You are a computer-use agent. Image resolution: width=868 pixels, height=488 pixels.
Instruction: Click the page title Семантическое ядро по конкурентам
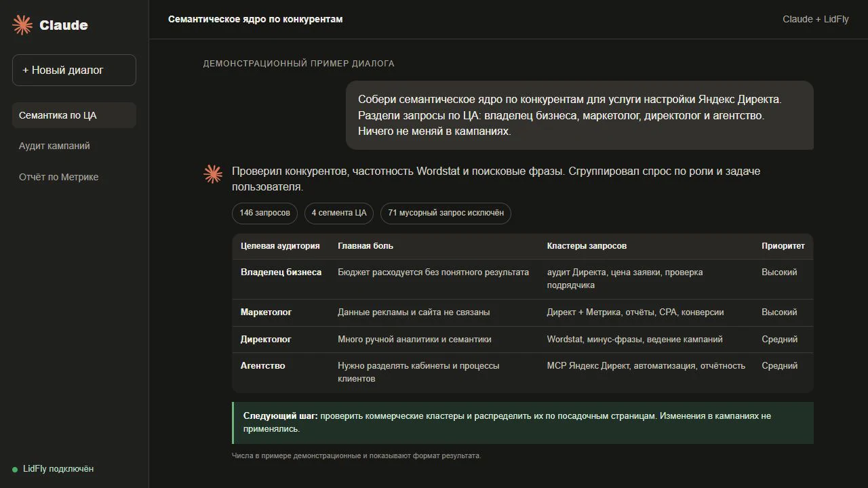tap(256, 19)
